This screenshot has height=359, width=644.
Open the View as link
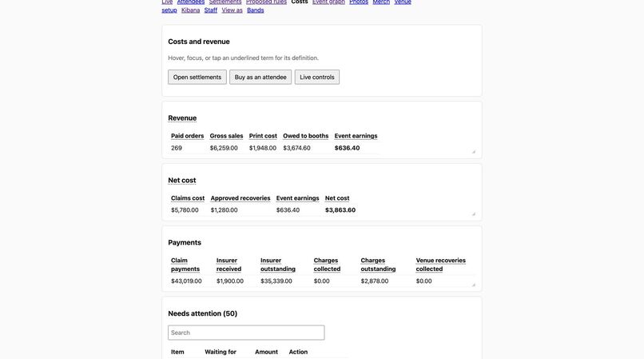(x=232, y=10)
